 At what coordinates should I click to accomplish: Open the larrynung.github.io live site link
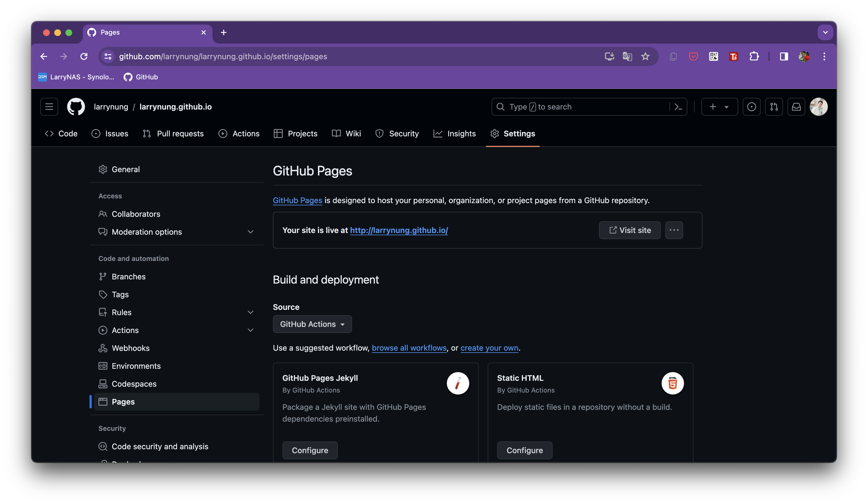[x=399, y=230]
